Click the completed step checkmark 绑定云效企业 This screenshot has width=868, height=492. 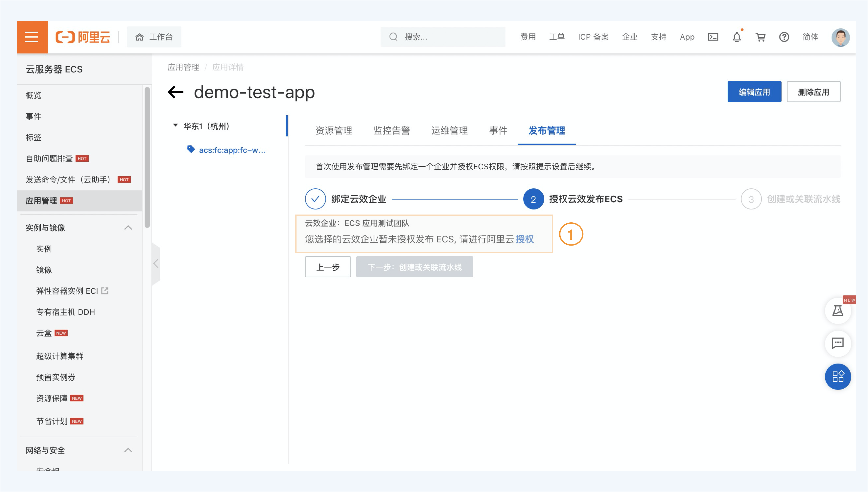[x=315, y=199]
